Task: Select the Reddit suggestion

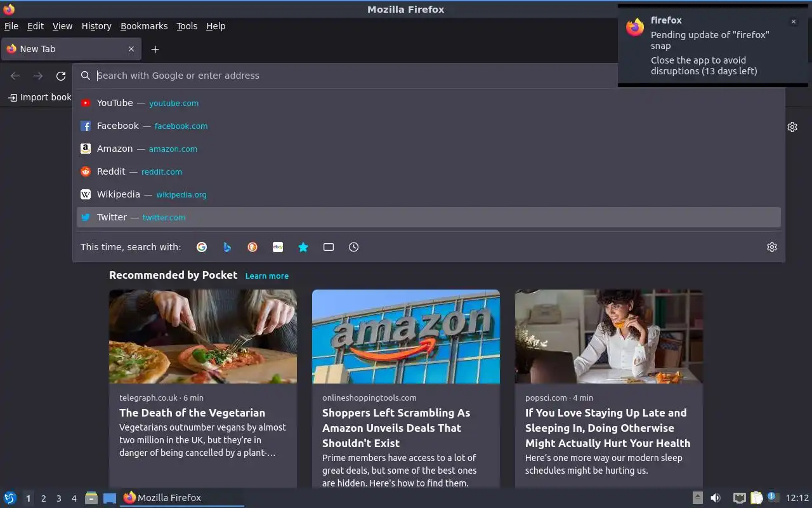Action: (x=429, y=171)
